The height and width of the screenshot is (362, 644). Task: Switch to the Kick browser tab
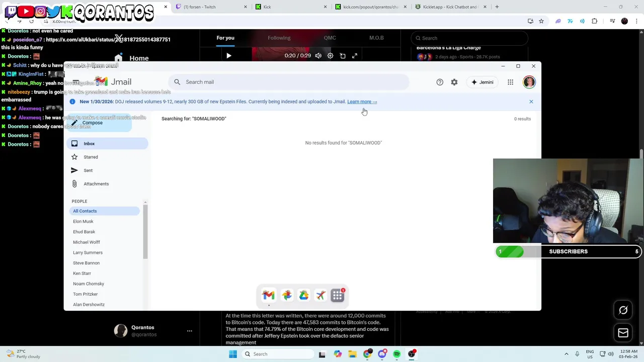[x=290, y=7]
